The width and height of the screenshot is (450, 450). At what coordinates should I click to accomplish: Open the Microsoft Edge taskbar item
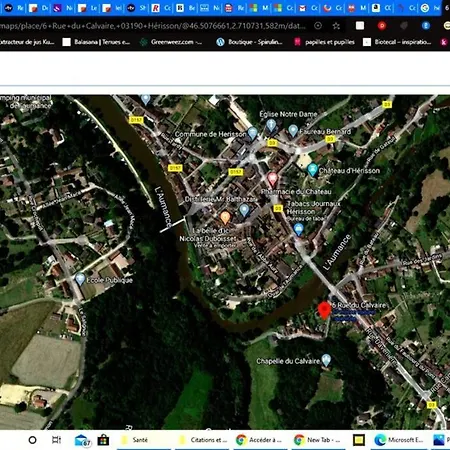[x=399, y=440]
